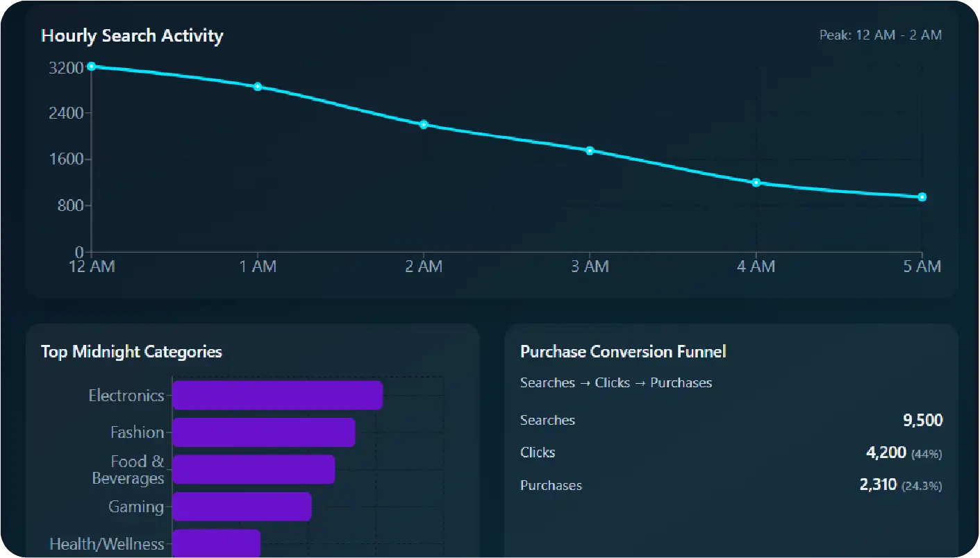
Task: Select the Clicks value 4,200
Action: (886, 453)
